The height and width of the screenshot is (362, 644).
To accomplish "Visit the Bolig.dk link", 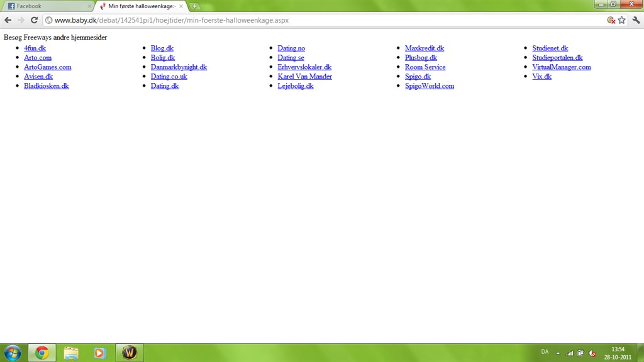I will click(x=163, y=57).
